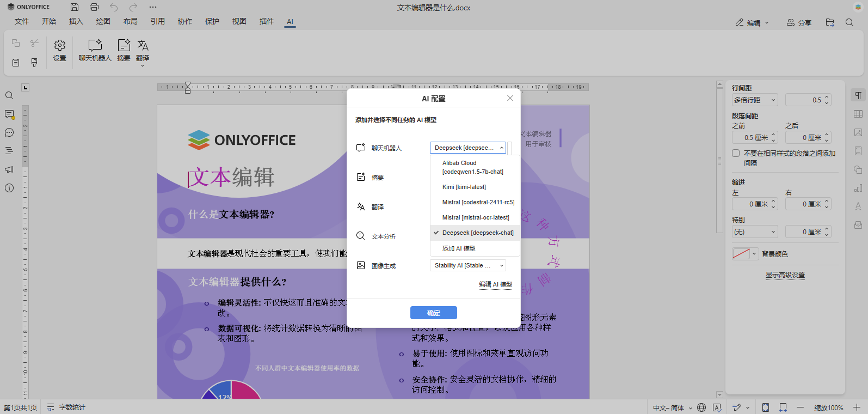Open the headings navigation panel icon
The width and height of the screenshot is (868, 414).
9,151
